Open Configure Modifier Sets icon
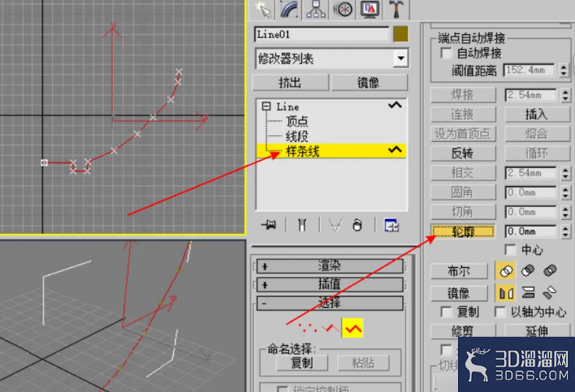 [392, 225]
